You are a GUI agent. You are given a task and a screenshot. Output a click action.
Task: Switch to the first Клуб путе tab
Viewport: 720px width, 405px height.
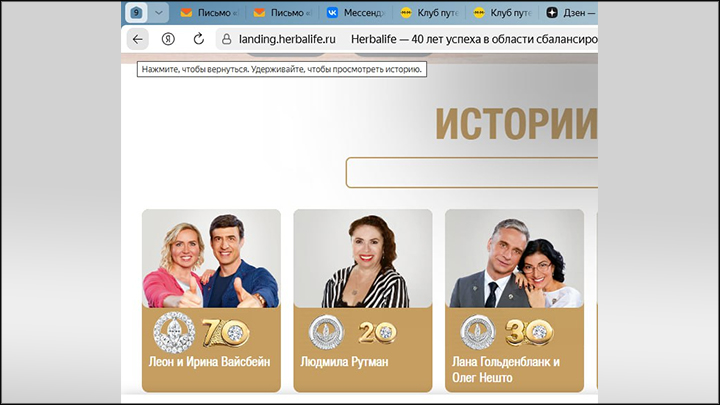click(429, 13)
